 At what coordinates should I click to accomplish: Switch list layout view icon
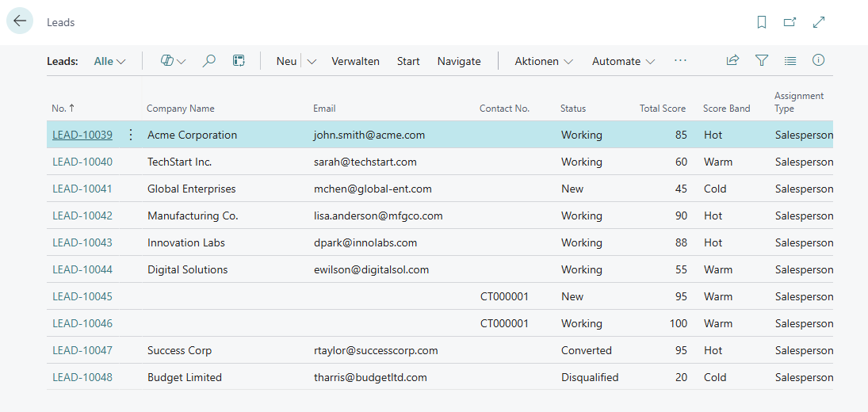click(790, 60)
